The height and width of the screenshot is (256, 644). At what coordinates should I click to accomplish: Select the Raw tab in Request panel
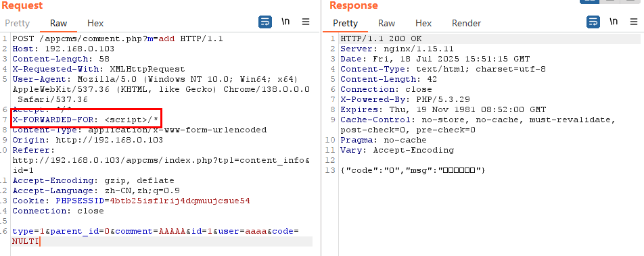click(58, 23)
